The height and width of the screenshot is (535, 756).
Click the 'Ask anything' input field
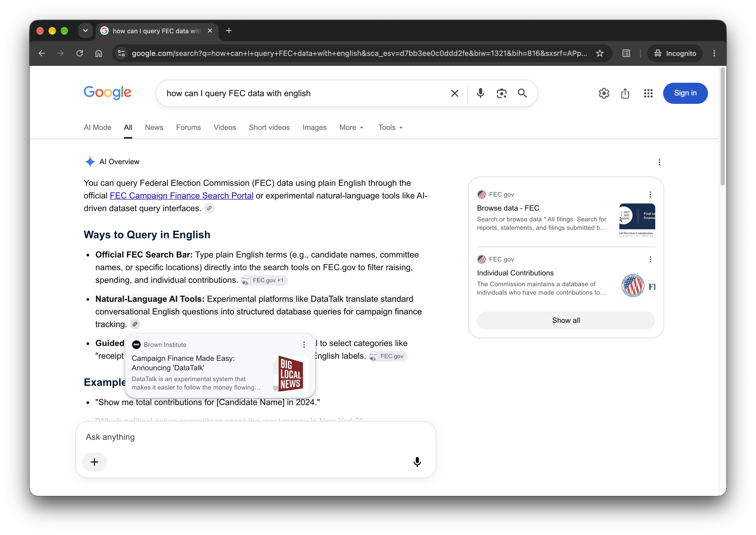[x=256, y=437]
